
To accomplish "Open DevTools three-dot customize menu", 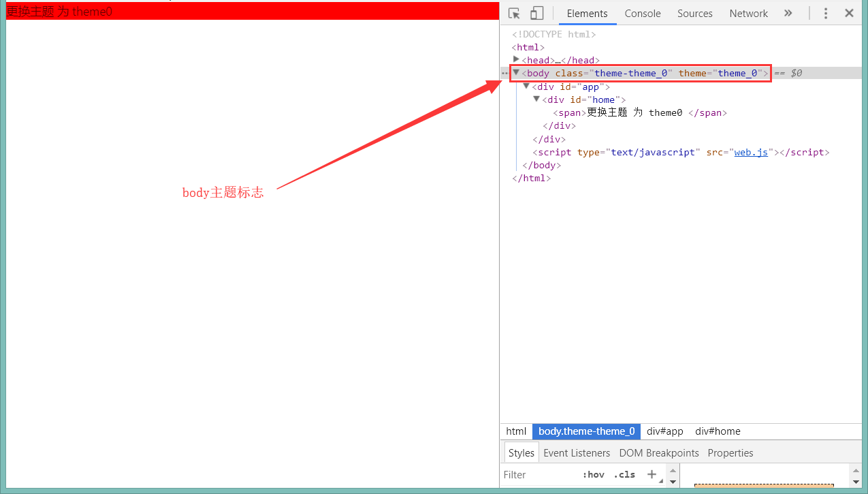I will [x=826, y=13].
